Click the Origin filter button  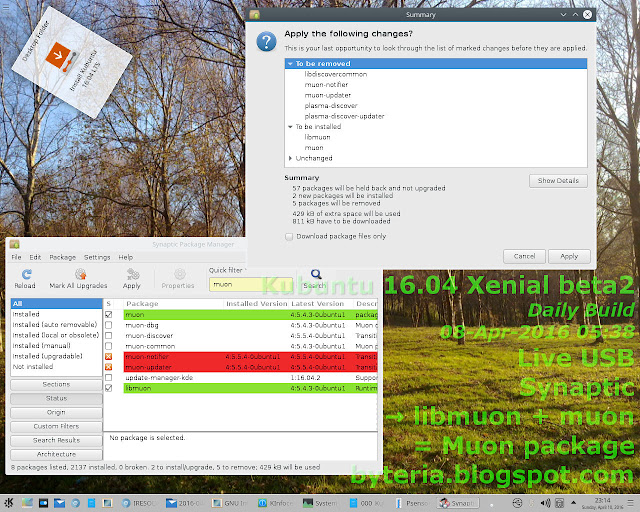coord(56,412)
